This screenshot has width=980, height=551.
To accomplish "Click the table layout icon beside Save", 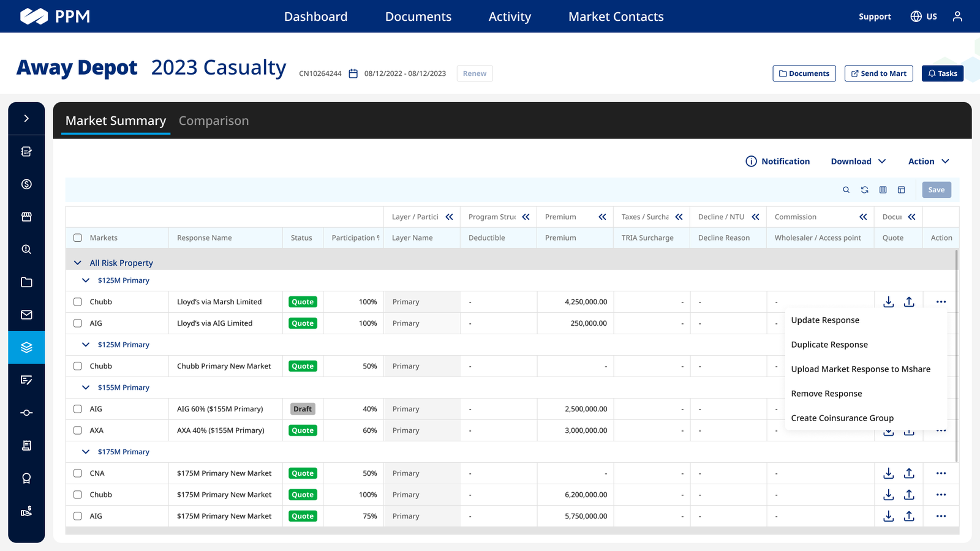I will 901,190.
